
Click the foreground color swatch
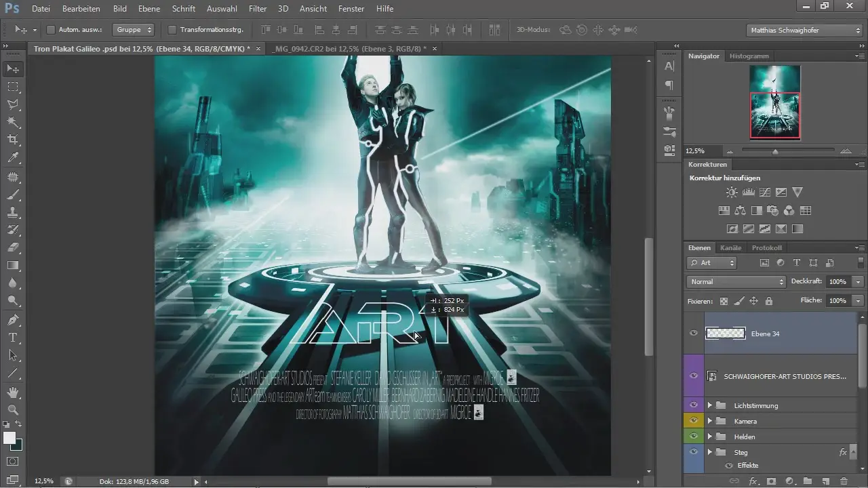point(9,438)
